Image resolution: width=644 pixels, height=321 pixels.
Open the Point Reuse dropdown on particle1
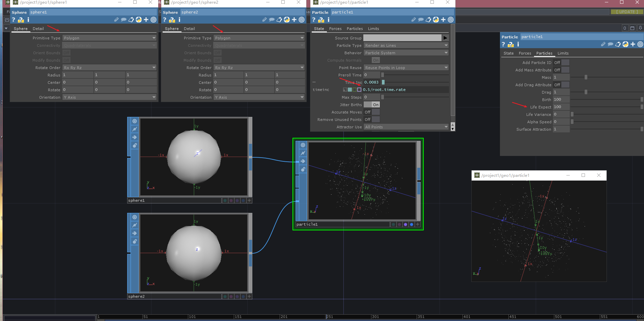(x=405, y=67)
